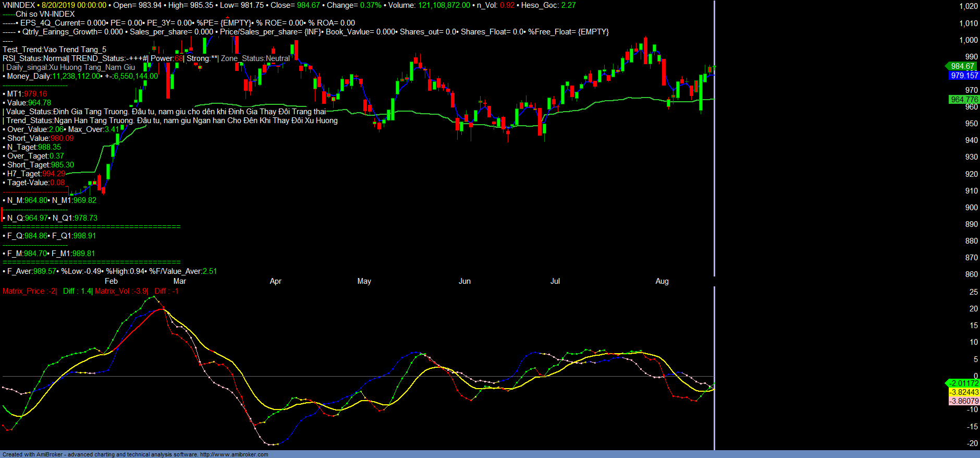The image size is (980, 458).
Task: Click the F_Aver summary value line
Action: (x=109, y=271)
